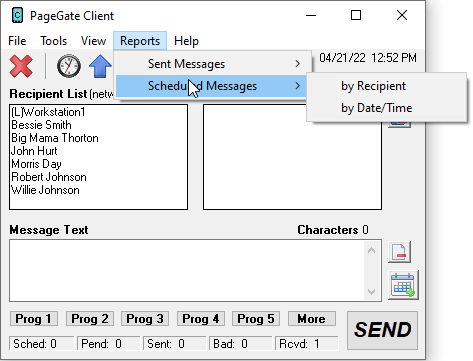The height and width of the screenshot is (361, 473).
Task: Click the date and time display
Action: point(368,58)
